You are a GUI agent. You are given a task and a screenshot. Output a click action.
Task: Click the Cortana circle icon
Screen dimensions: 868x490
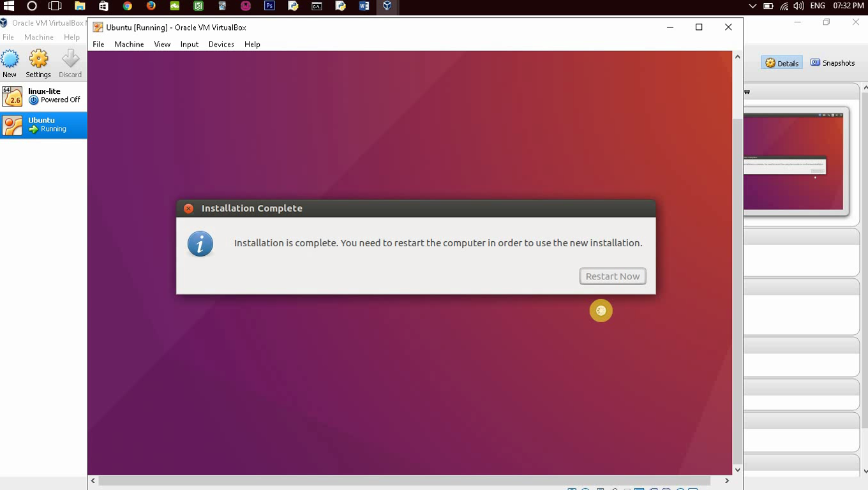click(x=32, y=6)
